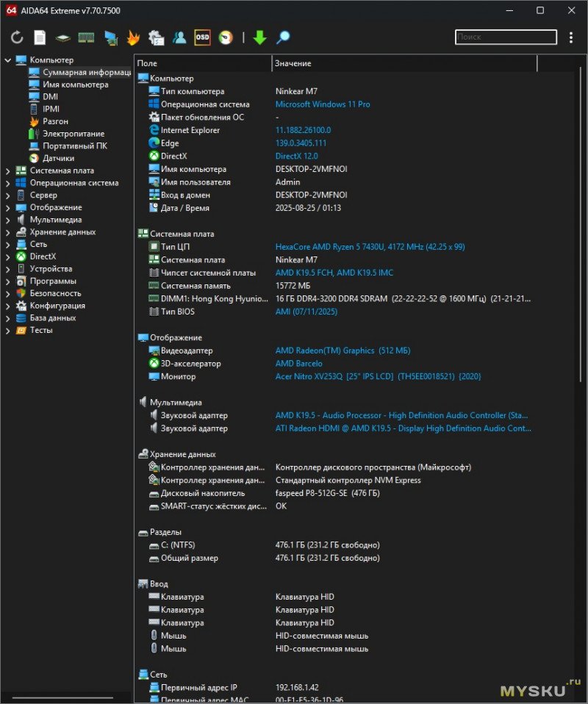Image resolution: width=588 pixels, height=704 pixels.
Task: Select Программы in the sidebar tree
Action: click(53, 281)
